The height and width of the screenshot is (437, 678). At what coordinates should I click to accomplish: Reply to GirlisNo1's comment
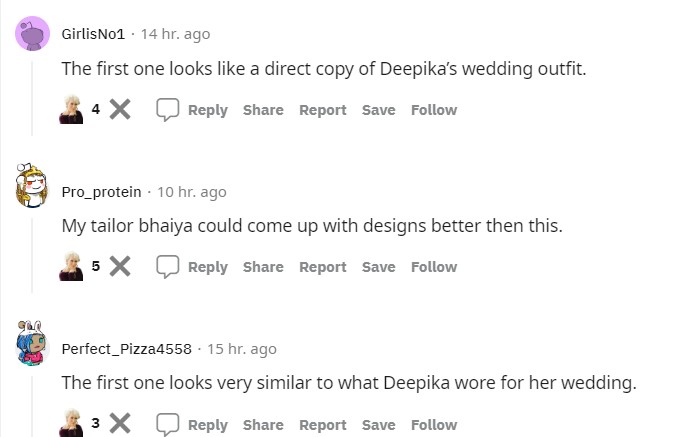tap(192, 110)
